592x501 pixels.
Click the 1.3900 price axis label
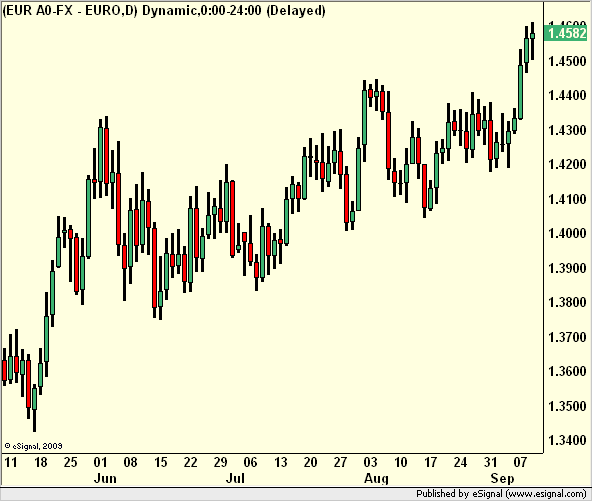[567, 268]
